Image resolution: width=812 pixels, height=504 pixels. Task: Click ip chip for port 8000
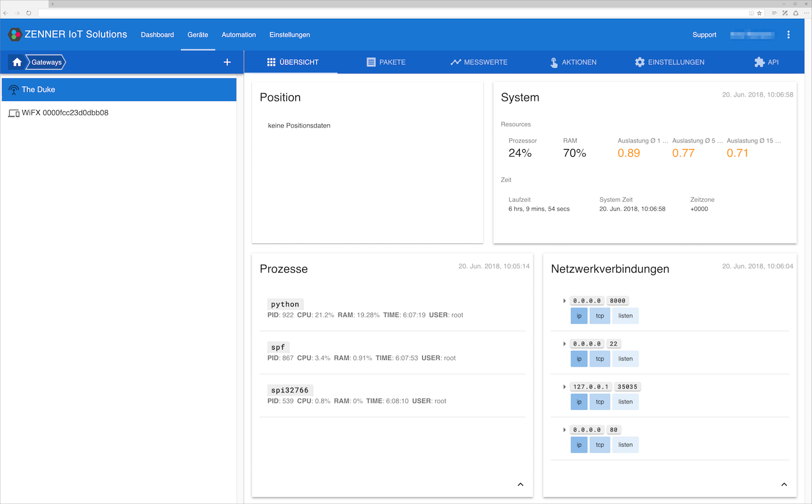[x=579, y=316]
